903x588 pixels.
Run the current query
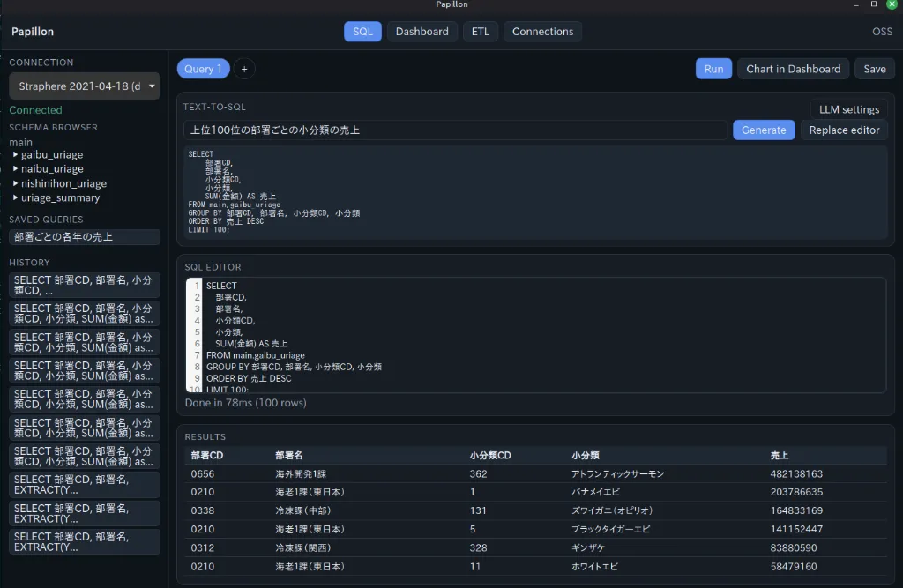(713, 69)
